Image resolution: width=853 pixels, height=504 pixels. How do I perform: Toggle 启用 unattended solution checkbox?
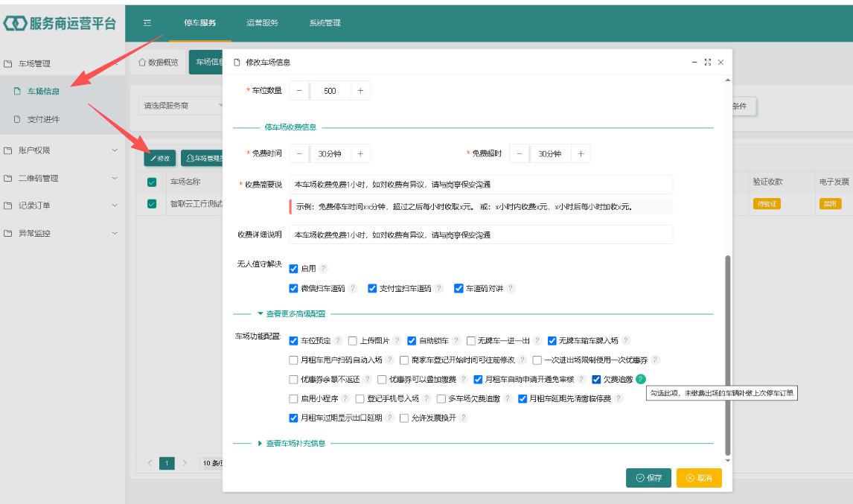click(x=294, y=269)
